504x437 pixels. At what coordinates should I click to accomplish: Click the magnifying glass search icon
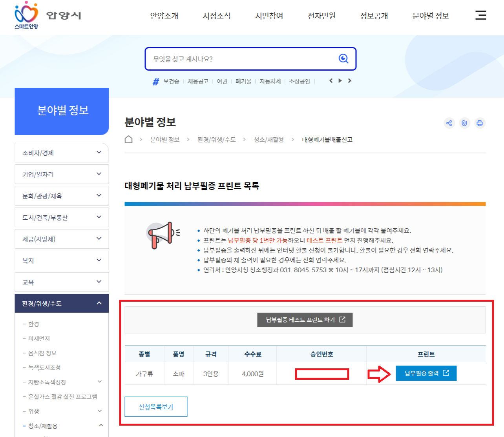[x=343, y=58]
